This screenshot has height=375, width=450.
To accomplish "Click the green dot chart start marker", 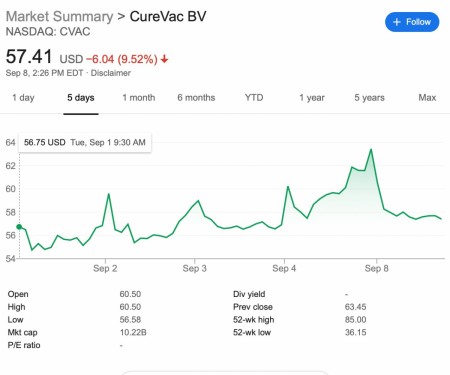I will point(19,227).
